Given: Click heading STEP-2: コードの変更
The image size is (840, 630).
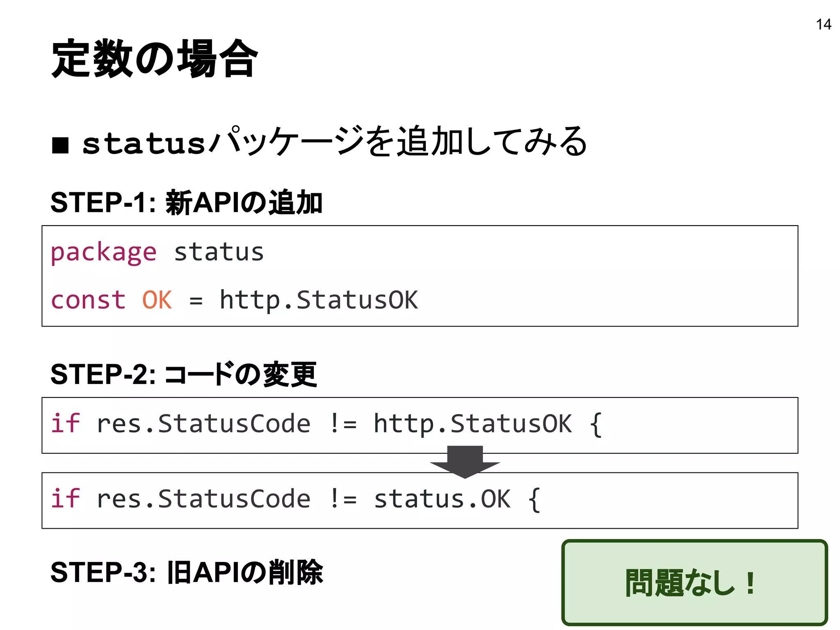Looking at the screenshot, I should click(184, 374).
